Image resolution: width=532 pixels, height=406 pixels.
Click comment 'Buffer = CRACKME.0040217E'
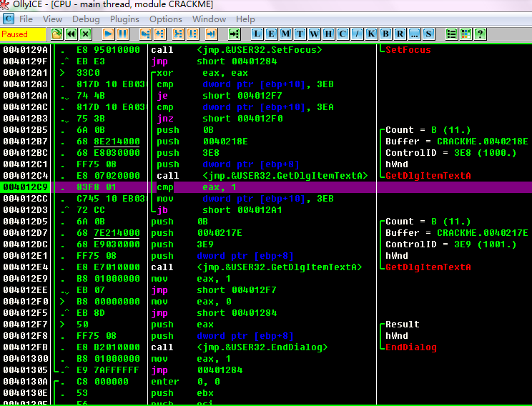457,233
